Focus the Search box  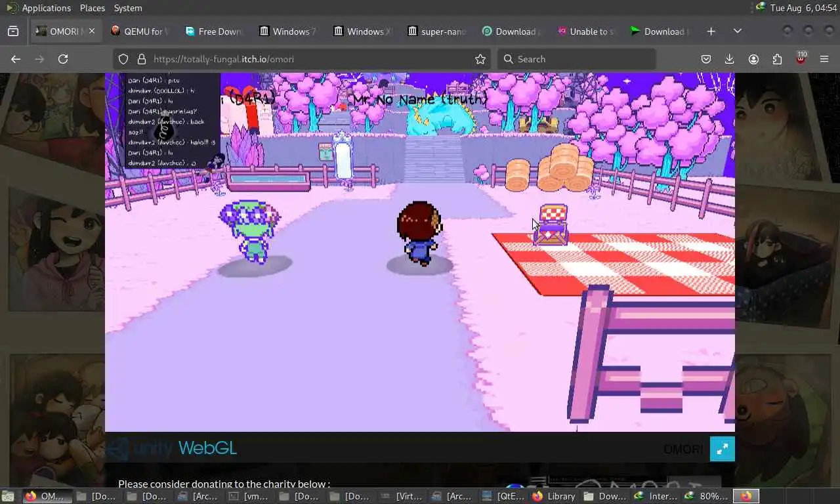pos(576,59)
